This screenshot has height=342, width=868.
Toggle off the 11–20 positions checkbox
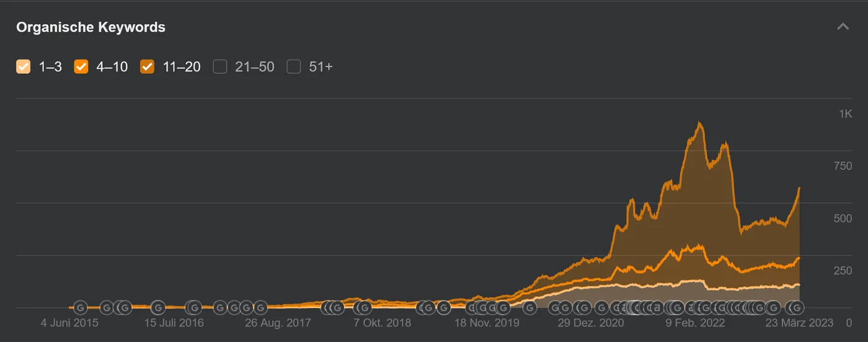click(148, 66)
